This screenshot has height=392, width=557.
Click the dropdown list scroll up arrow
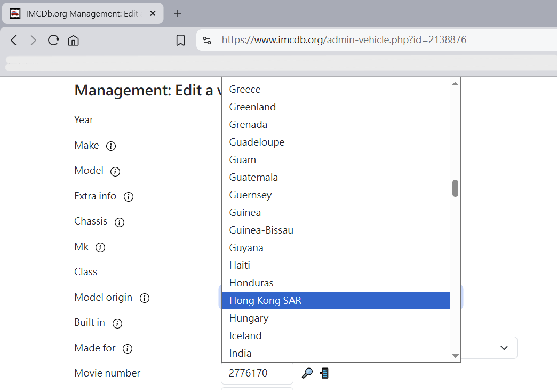[x=455, y=84]
